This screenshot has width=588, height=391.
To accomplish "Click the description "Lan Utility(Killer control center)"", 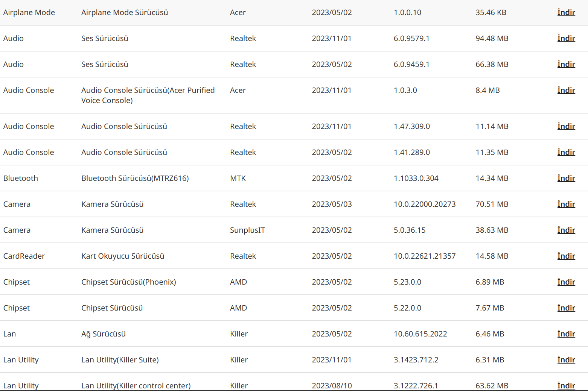I will (136, 386).
